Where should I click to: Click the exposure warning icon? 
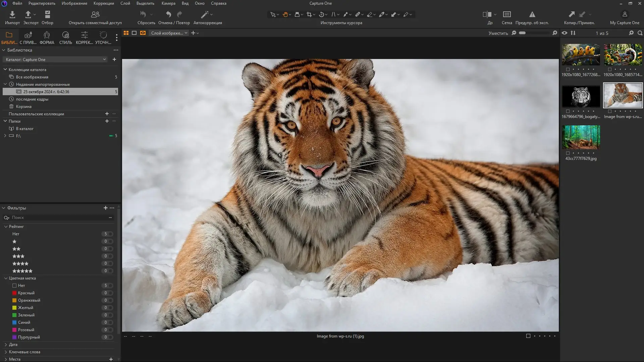coord(533,14)
